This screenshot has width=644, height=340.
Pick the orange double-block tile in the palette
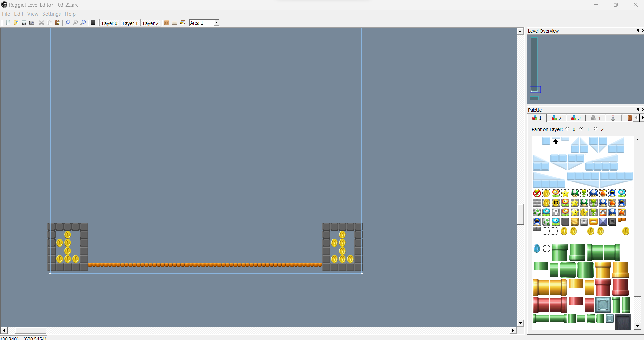622,220
